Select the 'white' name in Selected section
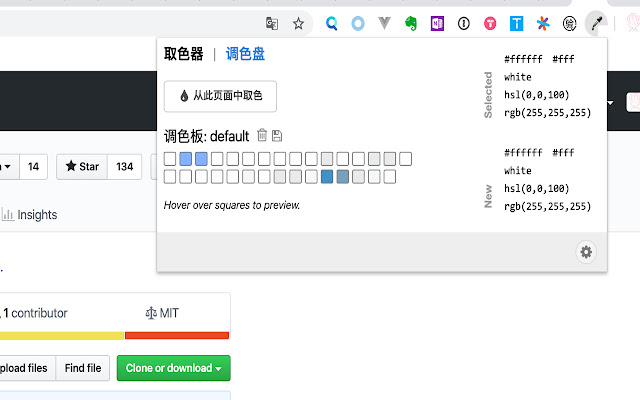 (518, 77)
